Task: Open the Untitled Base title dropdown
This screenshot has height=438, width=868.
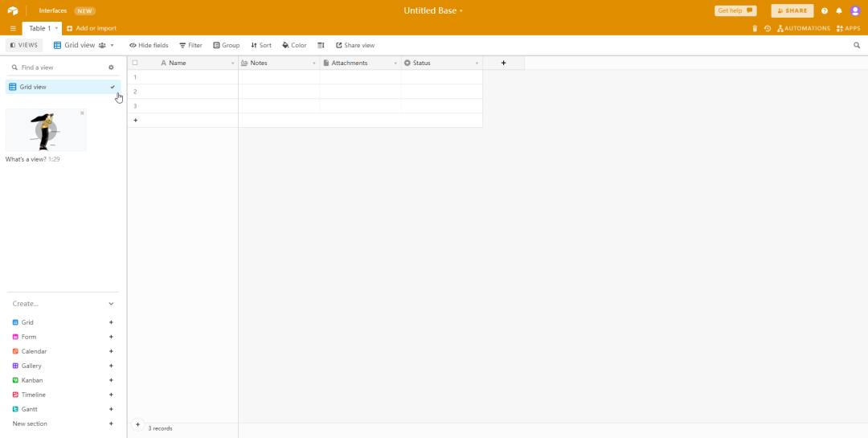Action: (433, 10)
